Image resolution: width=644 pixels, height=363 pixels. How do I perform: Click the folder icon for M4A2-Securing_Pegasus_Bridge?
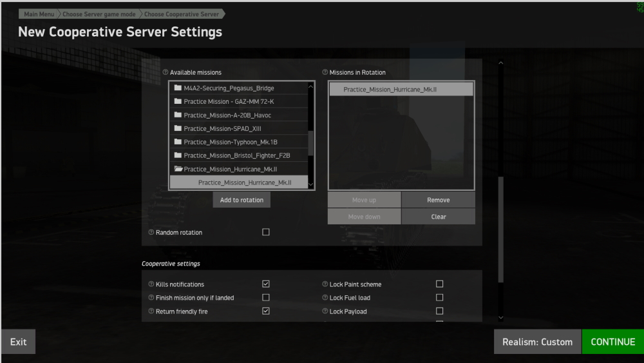point(178,88)
